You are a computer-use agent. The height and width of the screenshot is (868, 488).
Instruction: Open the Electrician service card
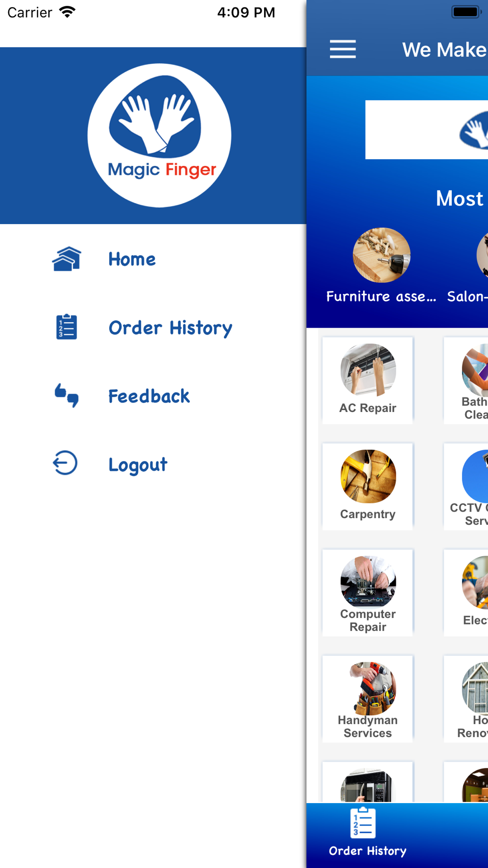[x=466, y=592]
